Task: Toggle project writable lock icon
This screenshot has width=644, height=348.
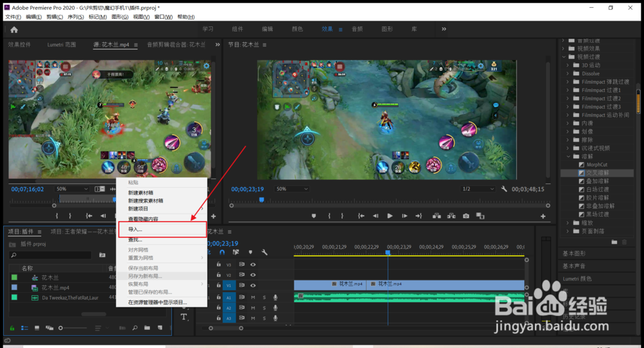Action: 12,328
